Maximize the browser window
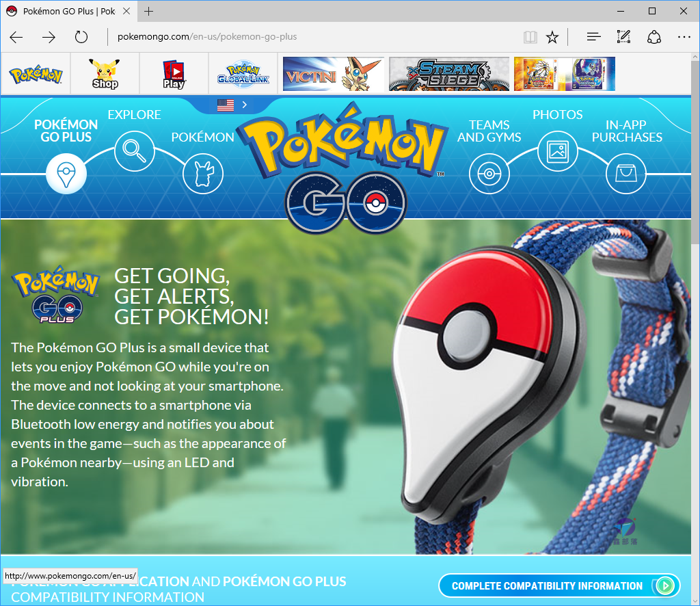 point(652,11)
